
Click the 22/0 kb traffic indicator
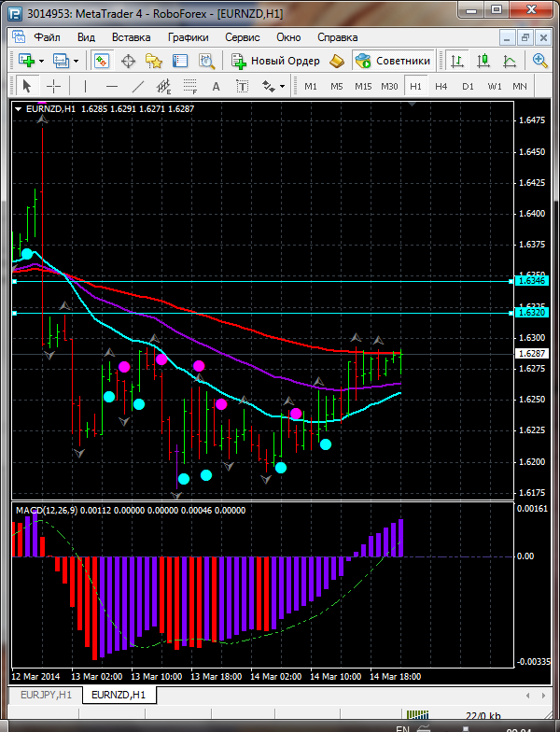click(483, 715)
